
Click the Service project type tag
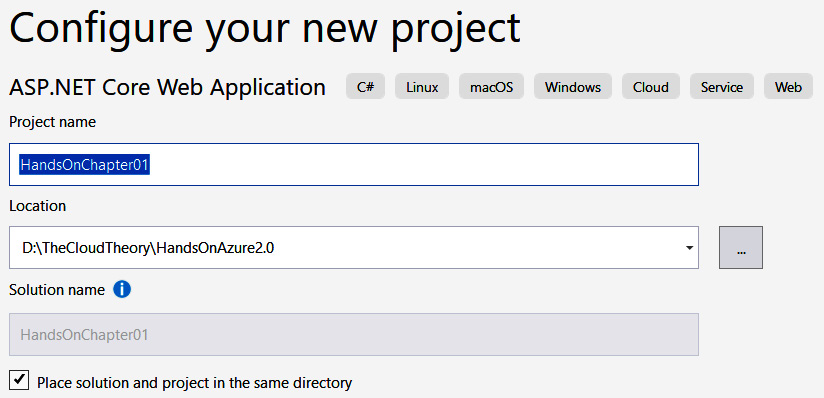tap(722, 86)
